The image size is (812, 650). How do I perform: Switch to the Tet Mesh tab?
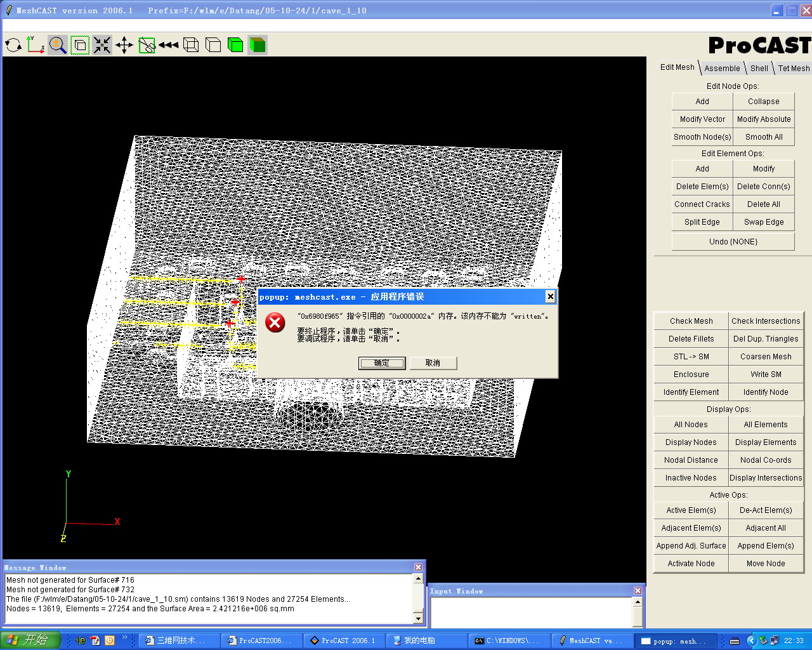[x=794, y=69]
